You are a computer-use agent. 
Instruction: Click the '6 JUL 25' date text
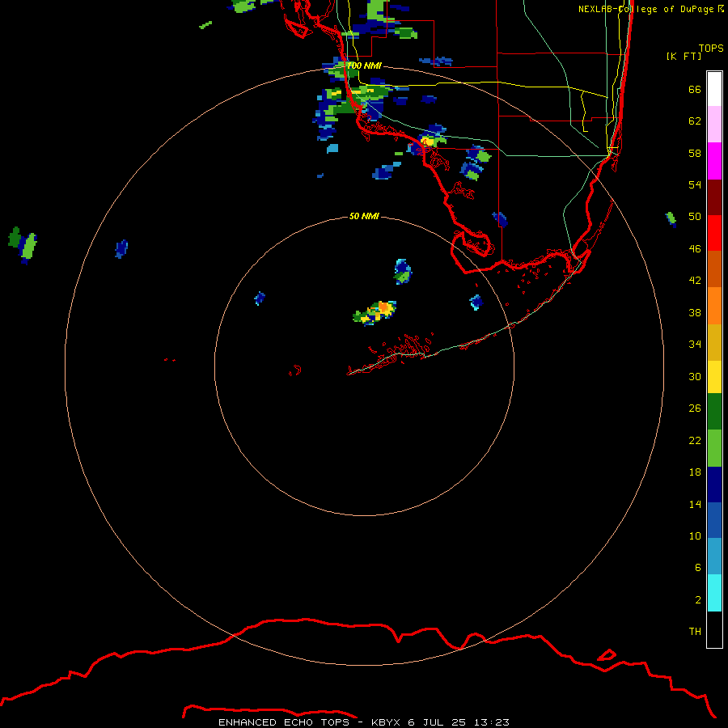tap(438, 722)
